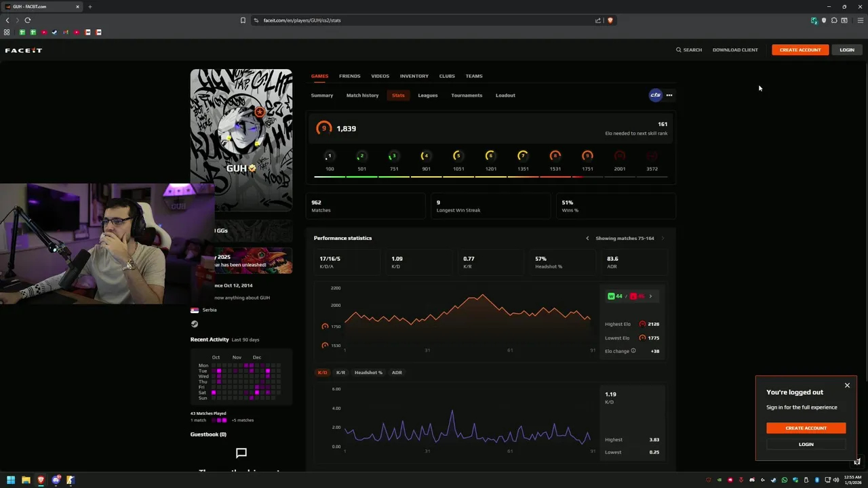Switch the chart to Headshot %
868x488 pixels.
(368, 372)
